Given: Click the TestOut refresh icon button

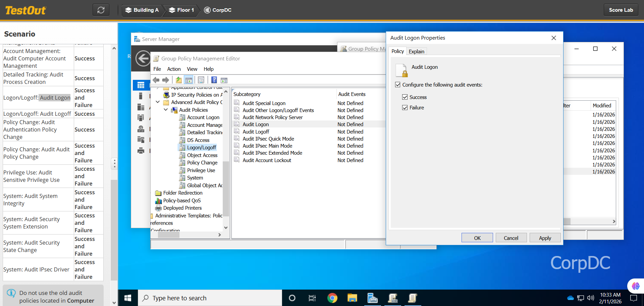Looking at the screenshot, I should click(x=101, y=10).
